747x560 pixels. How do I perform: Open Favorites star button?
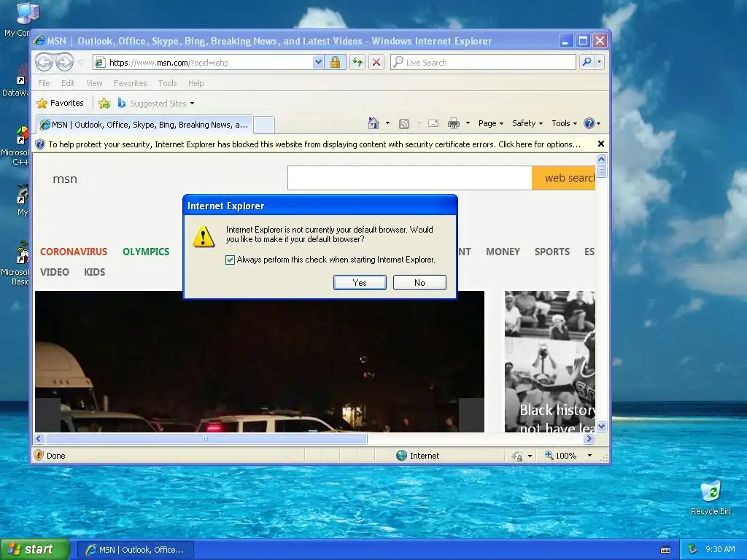[61, 103]
